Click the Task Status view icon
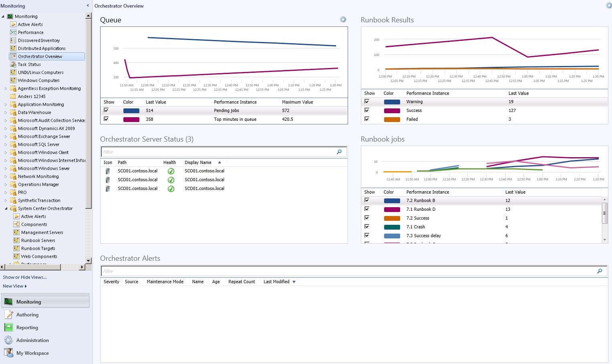The image size is (612, 364). 13,64
